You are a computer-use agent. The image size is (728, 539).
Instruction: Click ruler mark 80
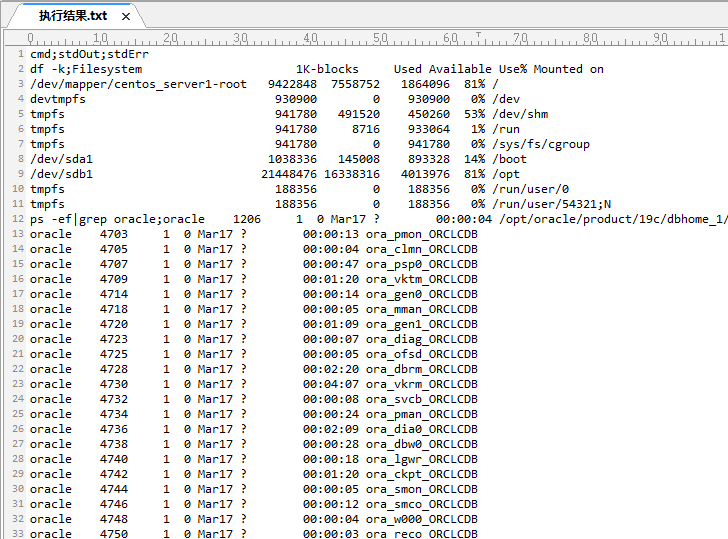(590, 38)
